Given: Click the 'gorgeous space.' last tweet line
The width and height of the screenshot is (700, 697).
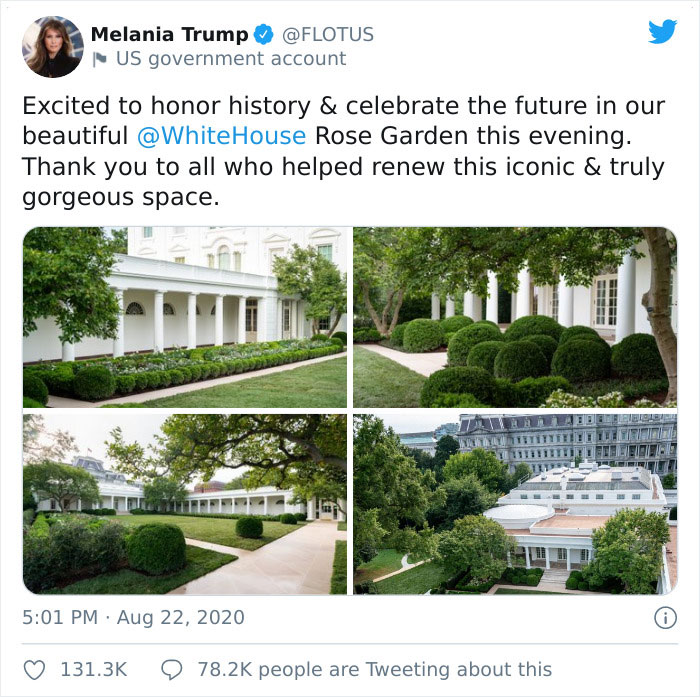Looking at the screenshot, I should (121, 197).
